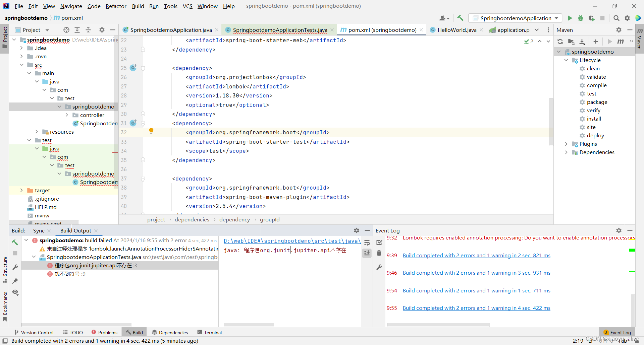Expand the controller package
The image size is (644, 345).
pos(67,115)
